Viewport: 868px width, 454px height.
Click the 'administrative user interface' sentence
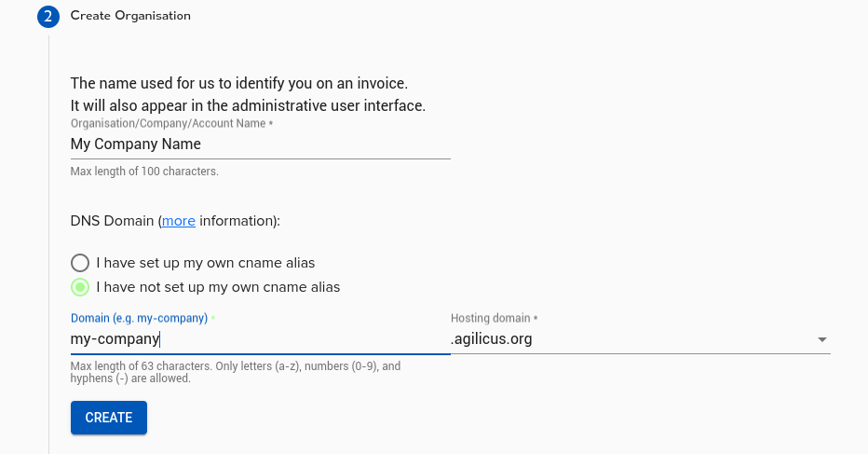(x=248, y=105)
